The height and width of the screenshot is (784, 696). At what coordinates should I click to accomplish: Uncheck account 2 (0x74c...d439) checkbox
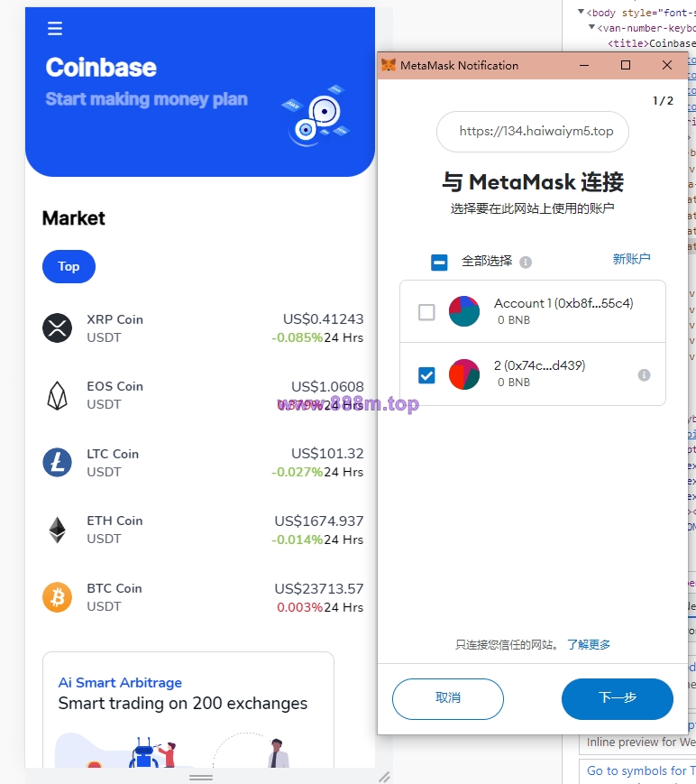click(x=426, y=375)
